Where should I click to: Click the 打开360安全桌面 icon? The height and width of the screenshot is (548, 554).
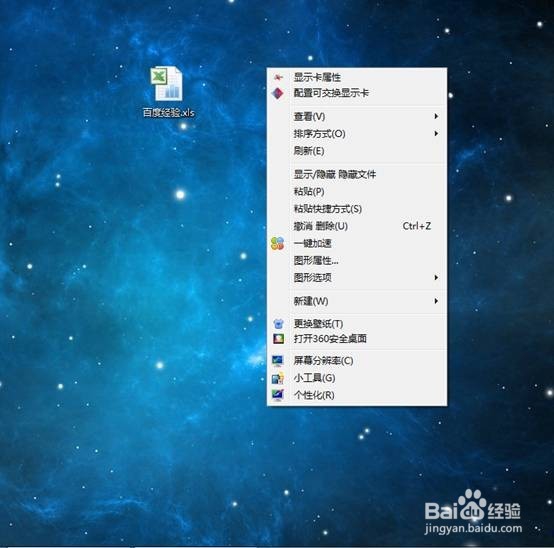[278, 339]
